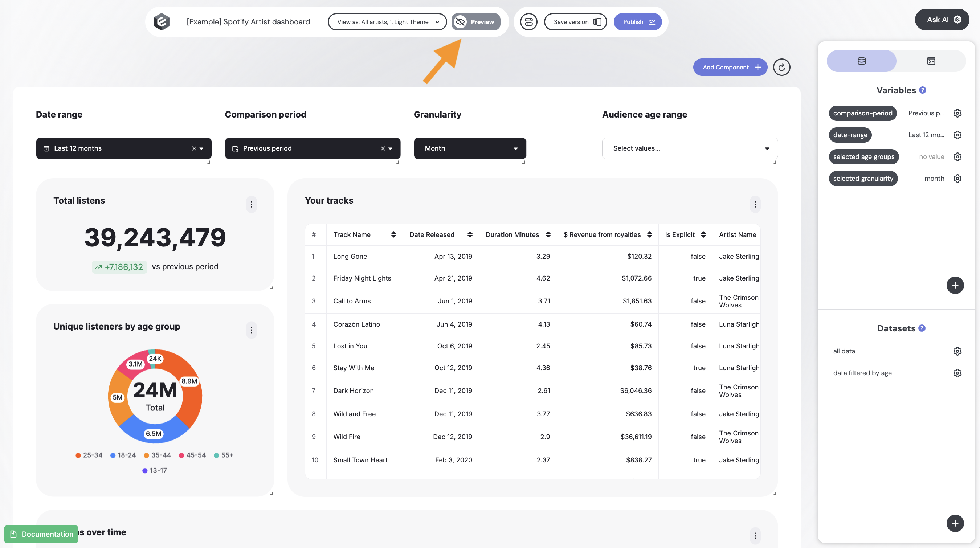Expand the Granularity Month dropdown
This screenshot has height=548, width=980.
[x=470, y=148]
